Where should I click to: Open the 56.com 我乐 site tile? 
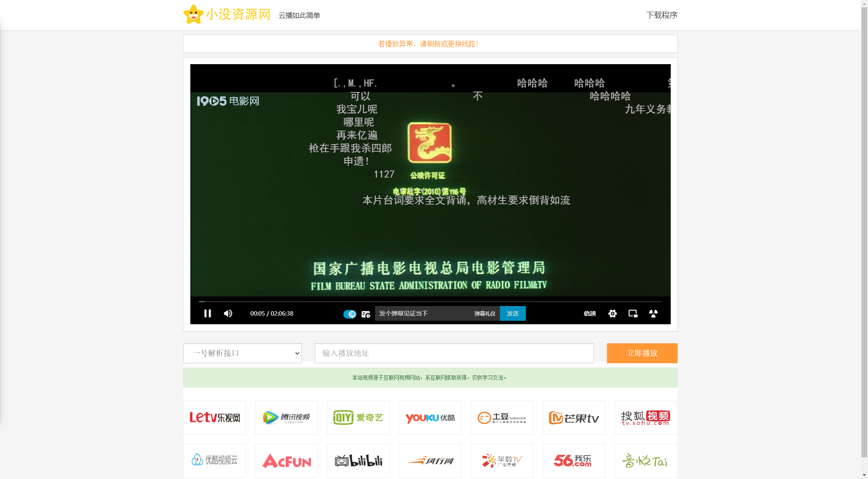click(x=574, y=460)
